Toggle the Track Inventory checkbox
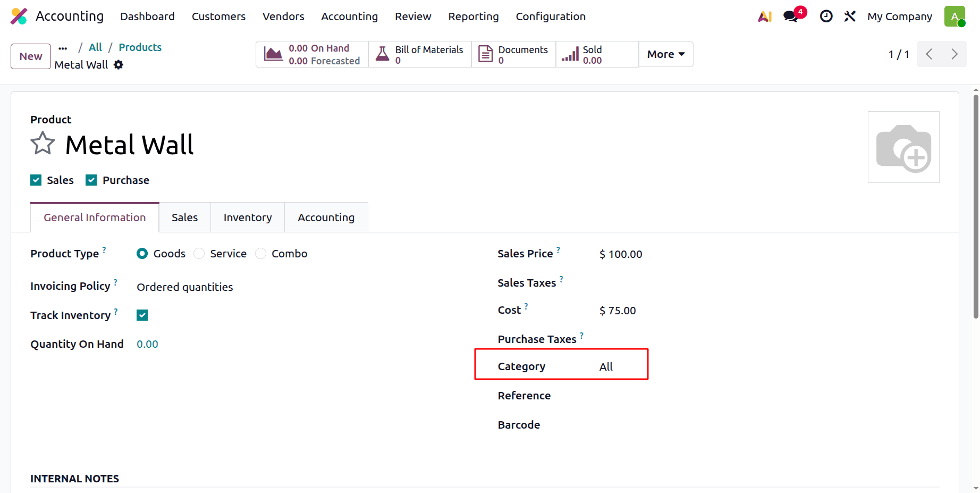 (142, 315)
